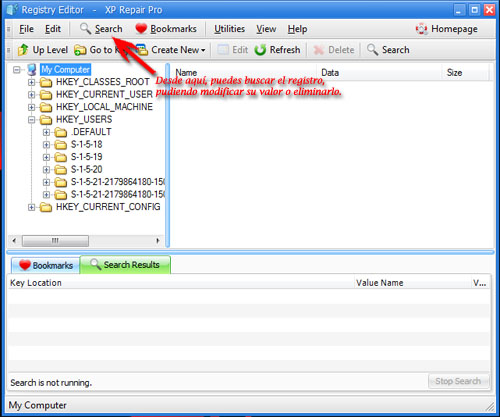
Task: Click the green Refresh icon
Action: coord(260,50)
